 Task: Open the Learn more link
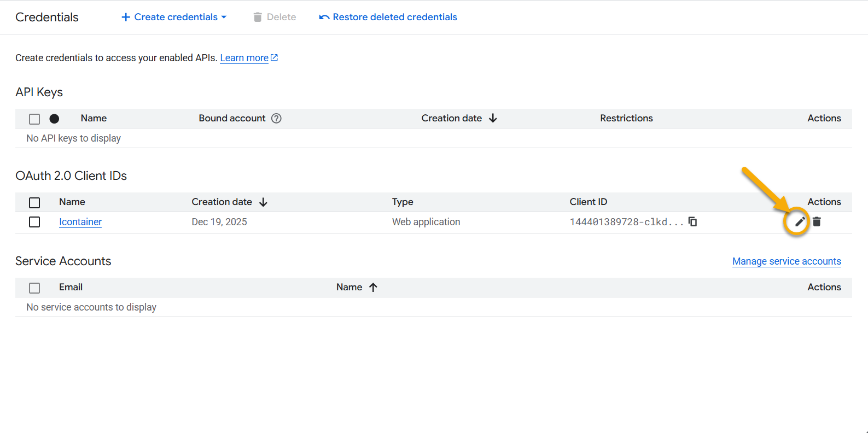point(249,58)
